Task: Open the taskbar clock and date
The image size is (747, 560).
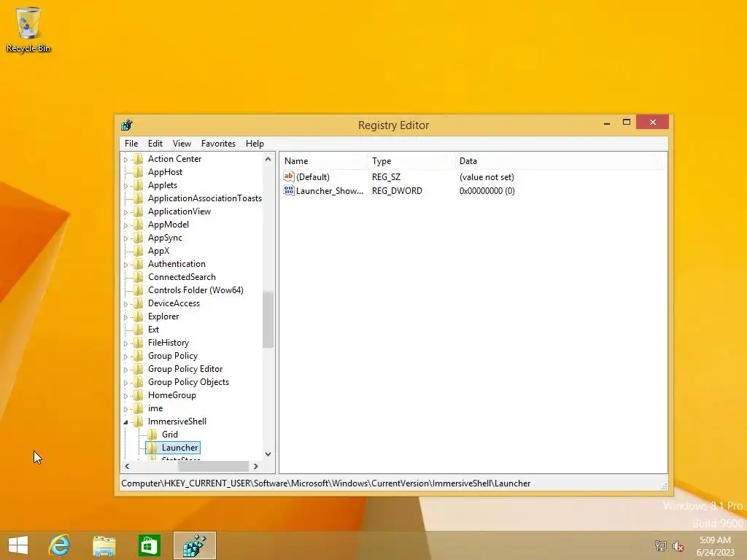Action: 715,545
